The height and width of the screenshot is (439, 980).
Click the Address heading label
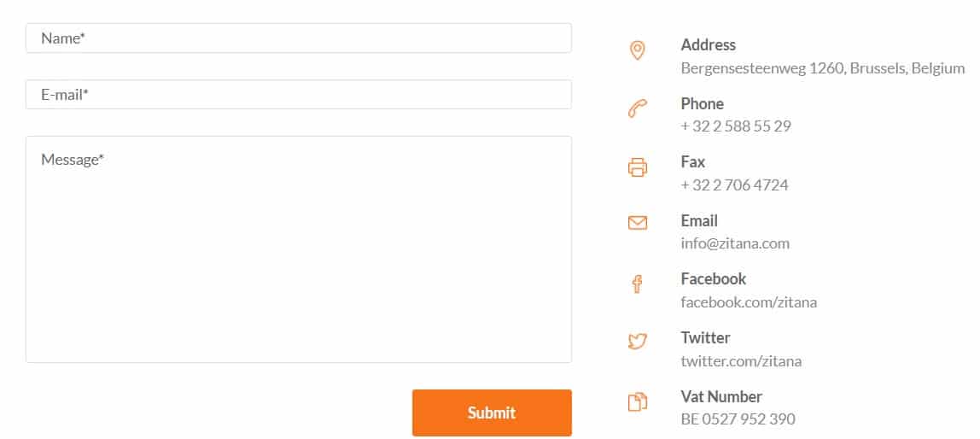click(x=709, y=45)
